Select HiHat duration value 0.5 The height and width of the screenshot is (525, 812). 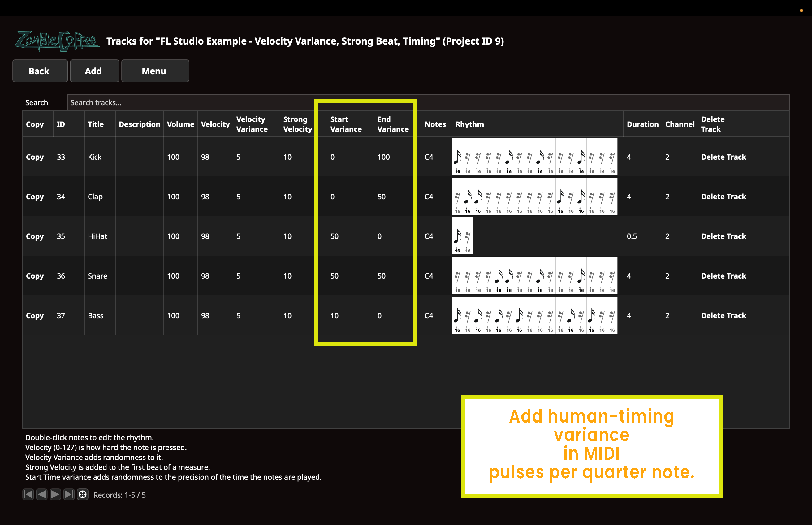tap(632, 236)
